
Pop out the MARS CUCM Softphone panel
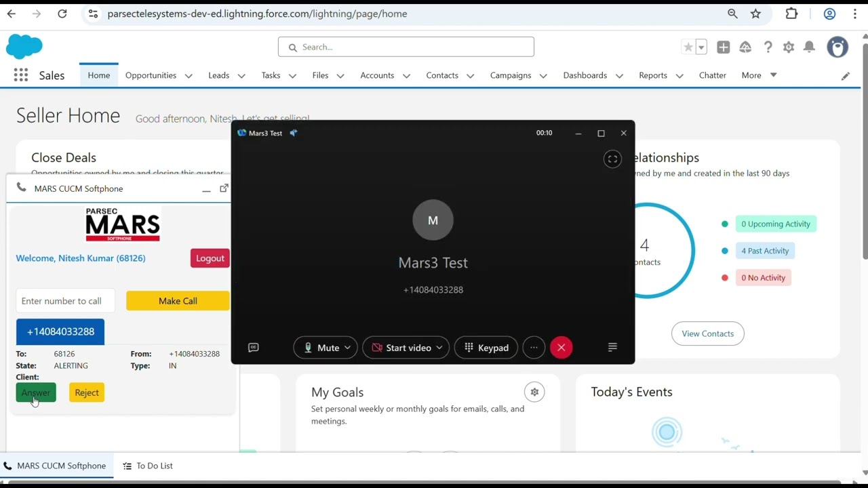224,188
